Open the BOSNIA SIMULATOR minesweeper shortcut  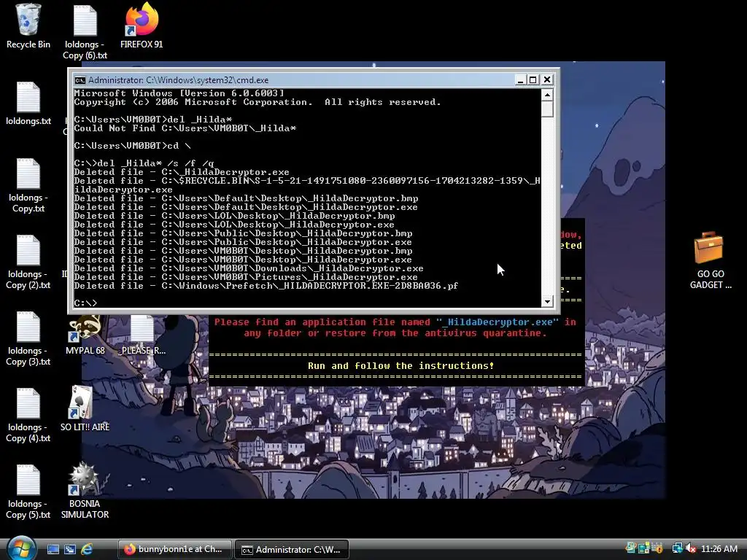click(85, 491)
